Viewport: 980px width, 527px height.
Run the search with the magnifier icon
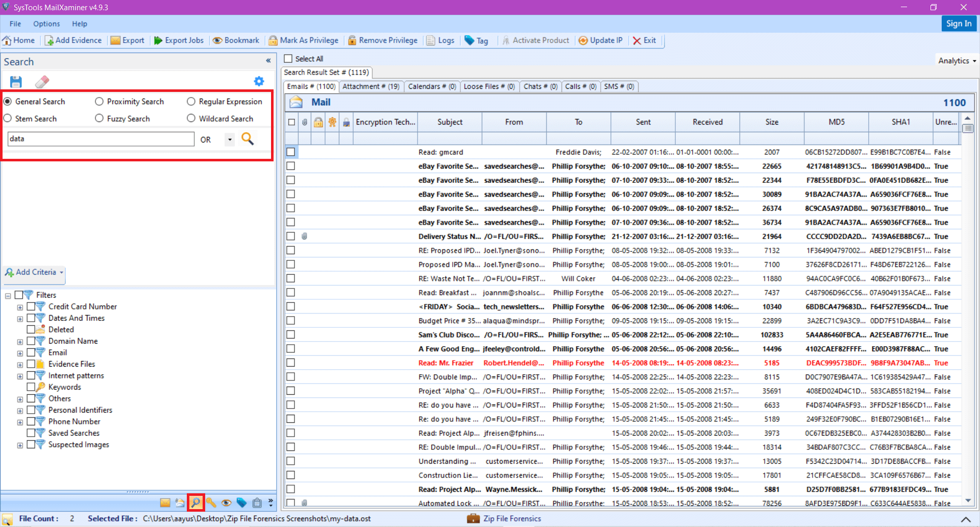[248, 138]
